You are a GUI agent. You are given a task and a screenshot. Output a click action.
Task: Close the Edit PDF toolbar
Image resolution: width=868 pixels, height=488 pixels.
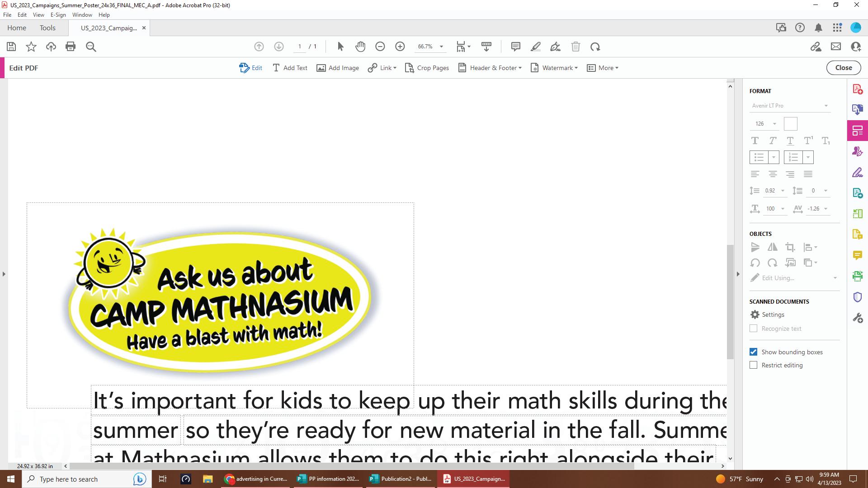[x=843, y=68]
